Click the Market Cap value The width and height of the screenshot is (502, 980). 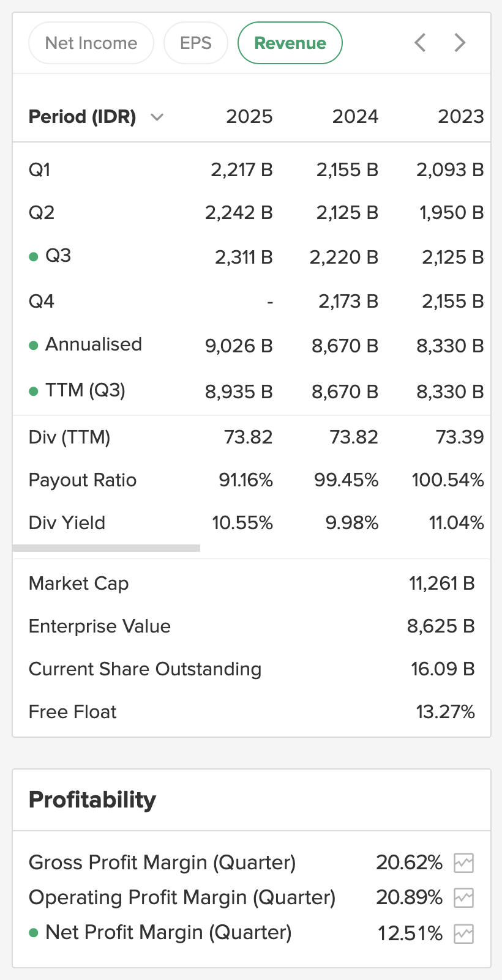point(441,584)
